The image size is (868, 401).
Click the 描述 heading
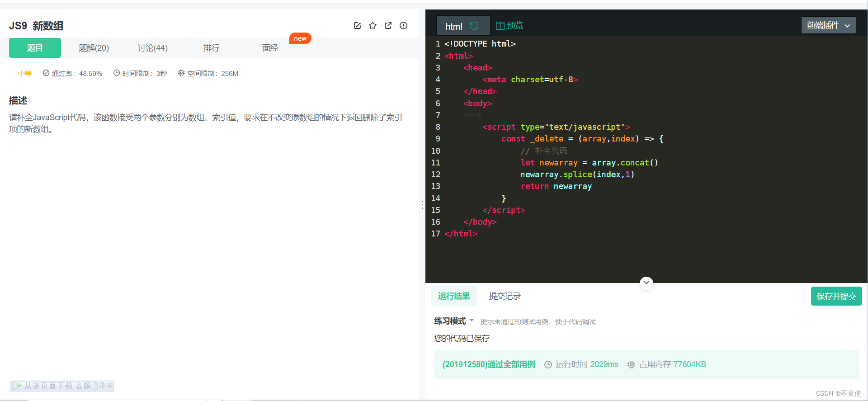click(18, 100)
